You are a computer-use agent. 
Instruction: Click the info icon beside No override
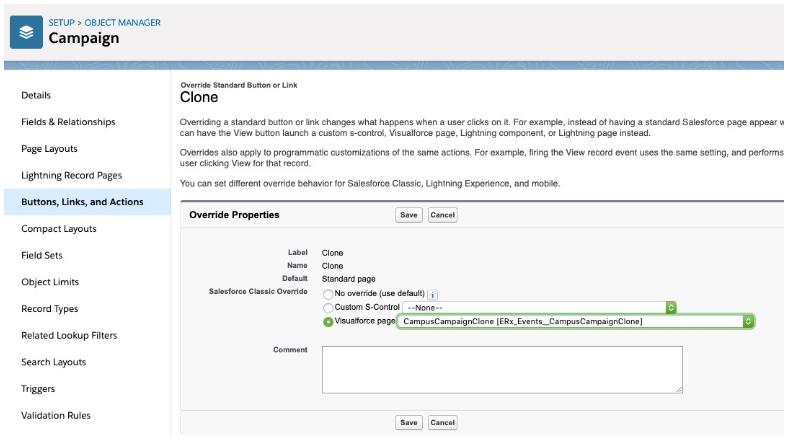click(x=433, y=294)
